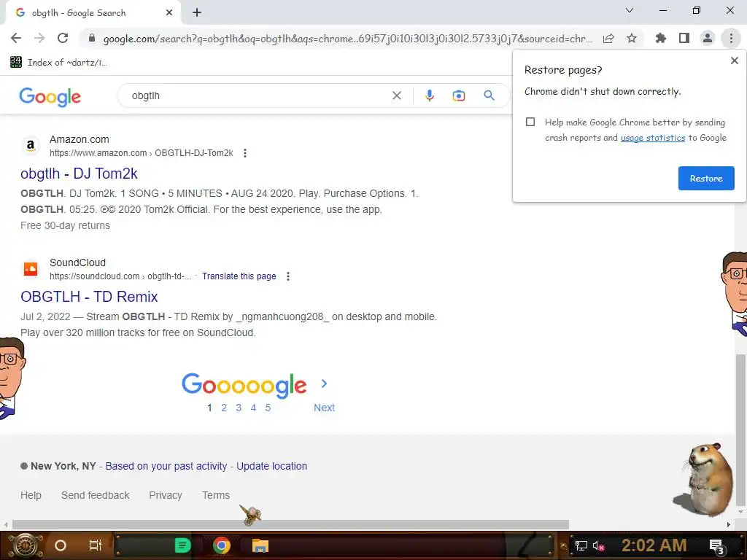Screen dimensions: 747x560
Task: Click the horizontal scrollbar right arrow
Action: point(729,524)
